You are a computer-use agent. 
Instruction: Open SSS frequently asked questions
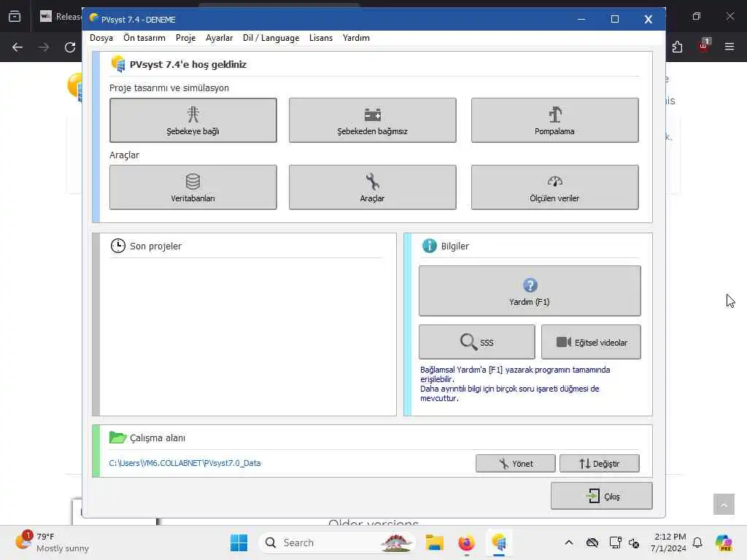point(477,342)
